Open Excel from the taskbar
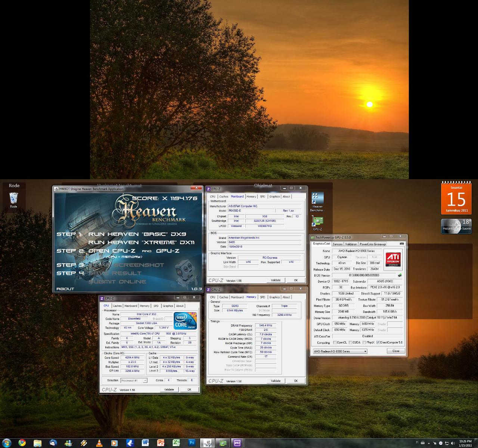The image size is (478, 448). coord(176,443)
